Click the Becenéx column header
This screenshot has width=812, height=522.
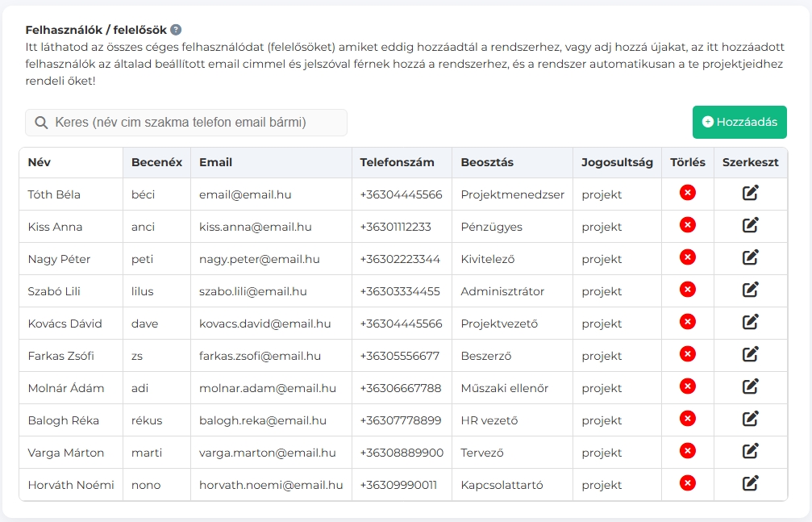pyautogui.click(x=157, y=163)
